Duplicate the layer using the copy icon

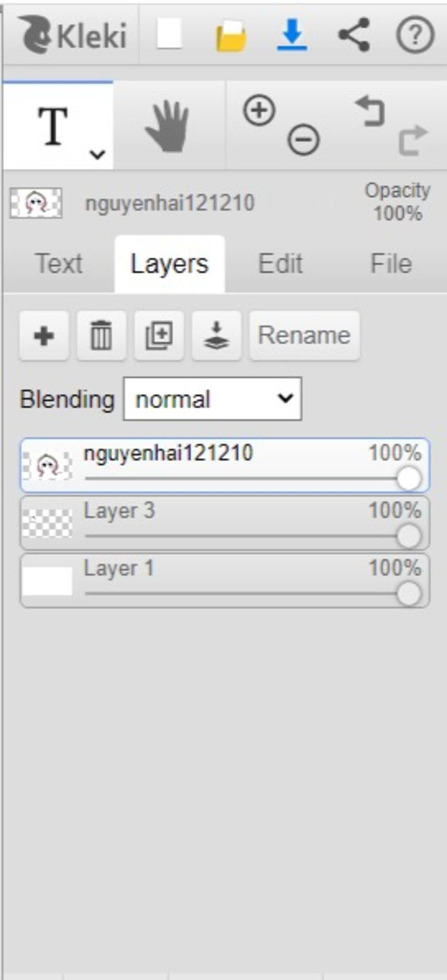(x=159, y=335)
